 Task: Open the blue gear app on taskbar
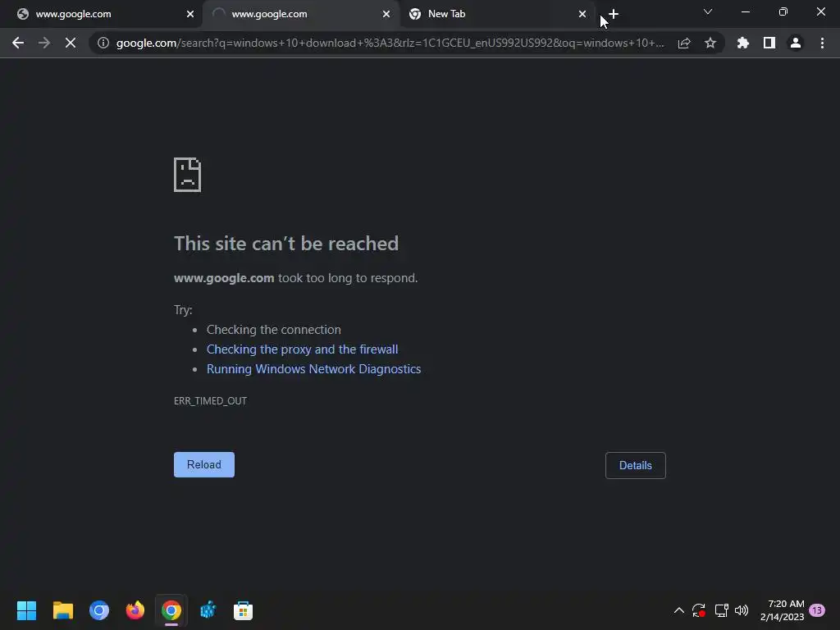(x=208, y=610)
